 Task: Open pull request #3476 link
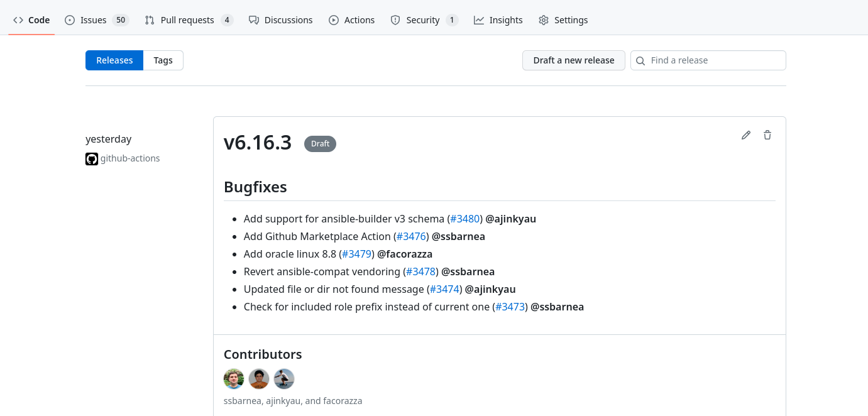click(411, 236)
